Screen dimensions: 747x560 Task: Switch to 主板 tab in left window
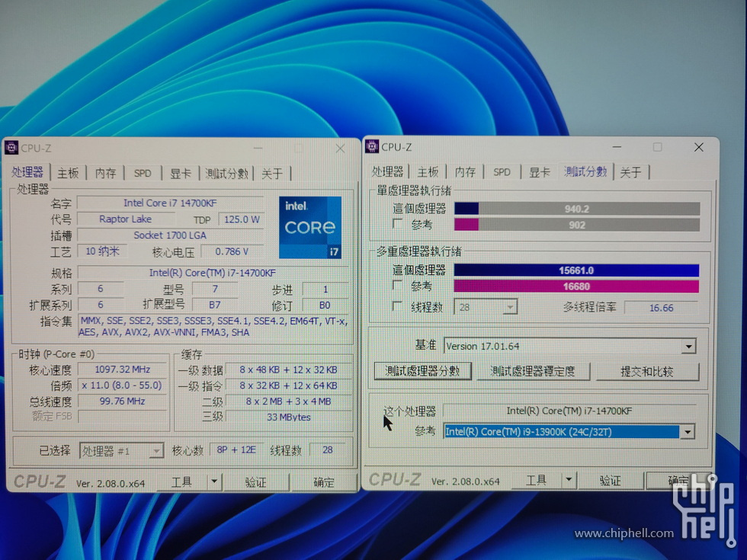tap(68, 174)
